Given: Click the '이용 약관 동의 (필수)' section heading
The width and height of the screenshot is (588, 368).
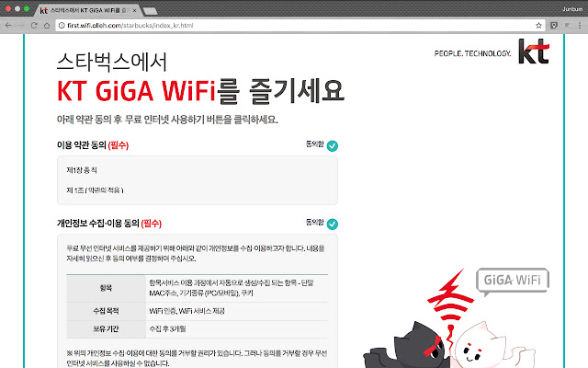Looking at the screenshot, I should pos(93,145).
